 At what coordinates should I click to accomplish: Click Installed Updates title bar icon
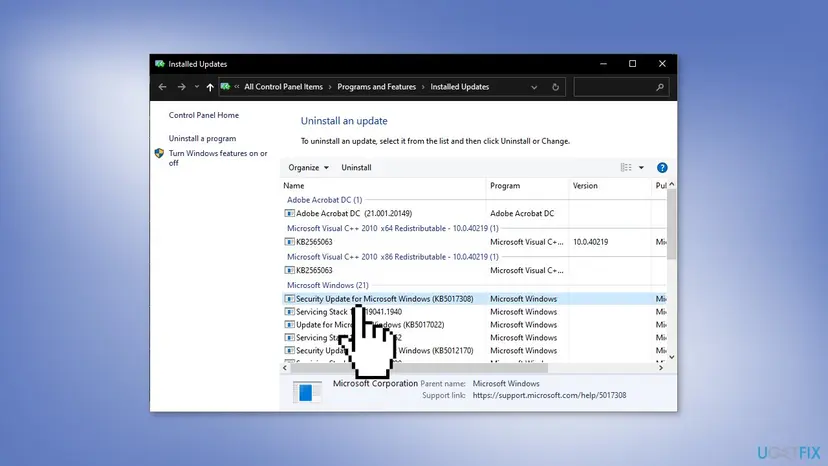point(160,64)
